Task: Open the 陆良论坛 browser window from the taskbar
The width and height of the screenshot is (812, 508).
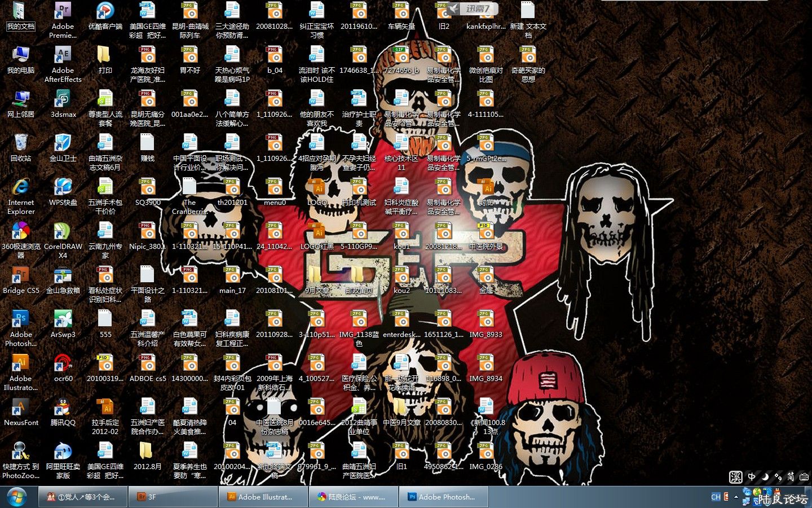Action: pos(354,497)
